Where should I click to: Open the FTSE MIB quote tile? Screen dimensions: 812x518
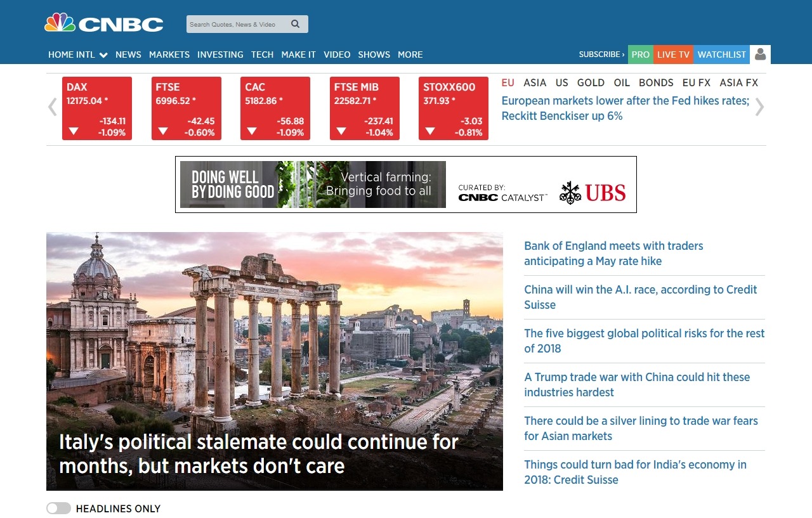pyautogui.click(x=365, y=108)
